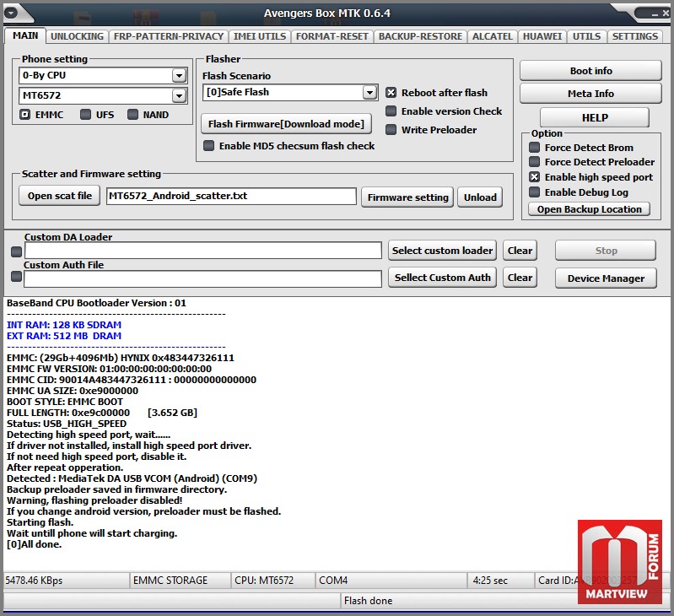Image resolution: width=674 pixels, height=616 pixels.
Task: Click the Custom Auth File input field
Action: (203, 279)
